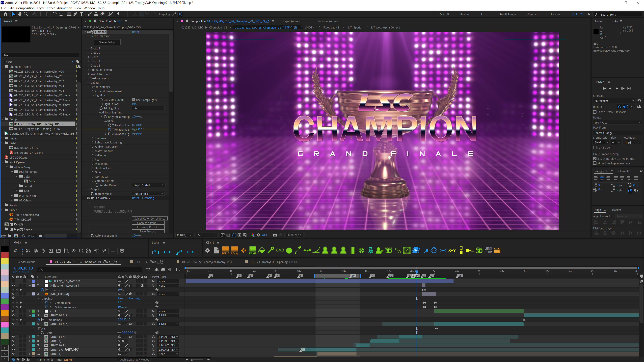Viewport: 644px width, 362px height.
Task: Select the Zoom tool magnifier
Action: (26, 14)
